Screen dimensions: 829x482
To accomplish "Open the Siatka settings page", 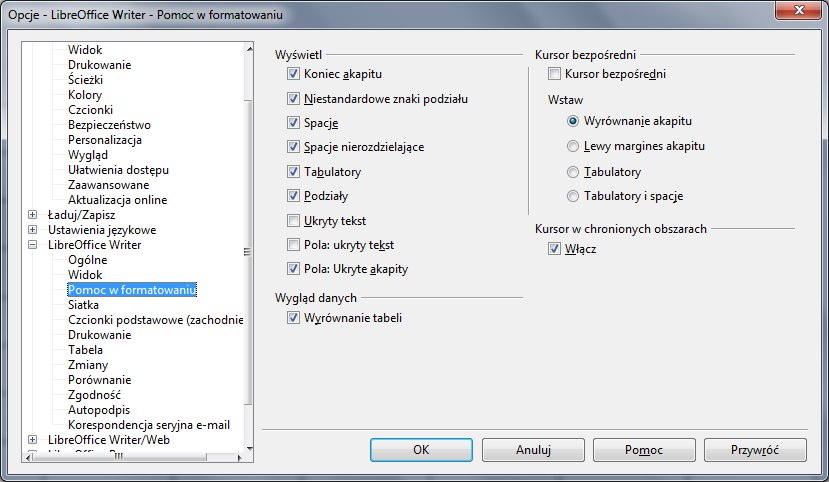I will (83, 305).
